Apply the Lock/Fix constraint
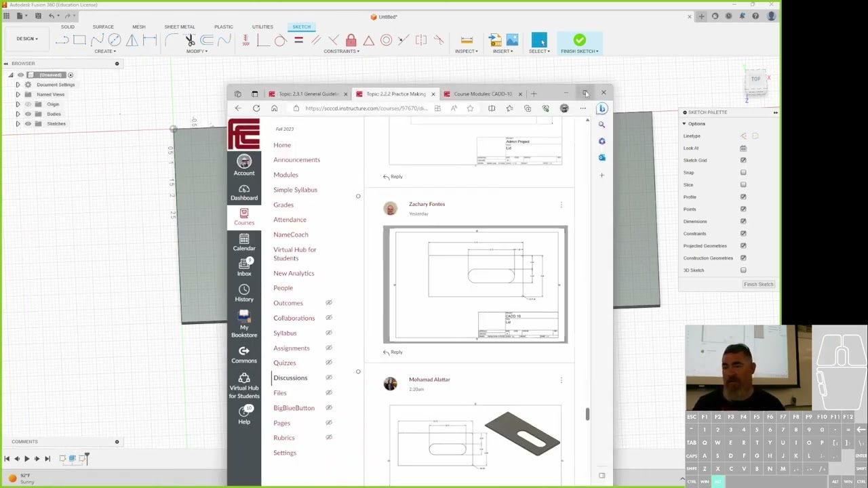Viewport: 868px width, 488px height. (x=351, y=41)
